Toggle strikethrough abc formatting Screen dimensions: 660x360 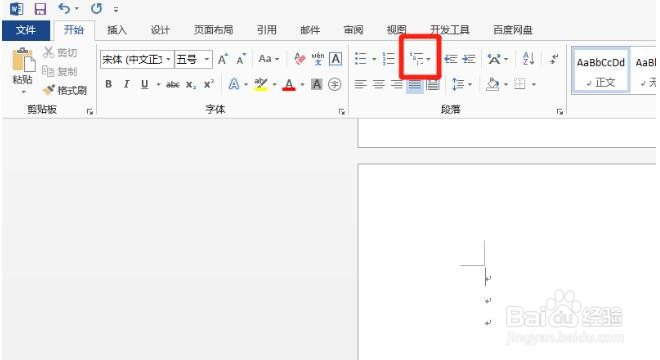point(173,85)
